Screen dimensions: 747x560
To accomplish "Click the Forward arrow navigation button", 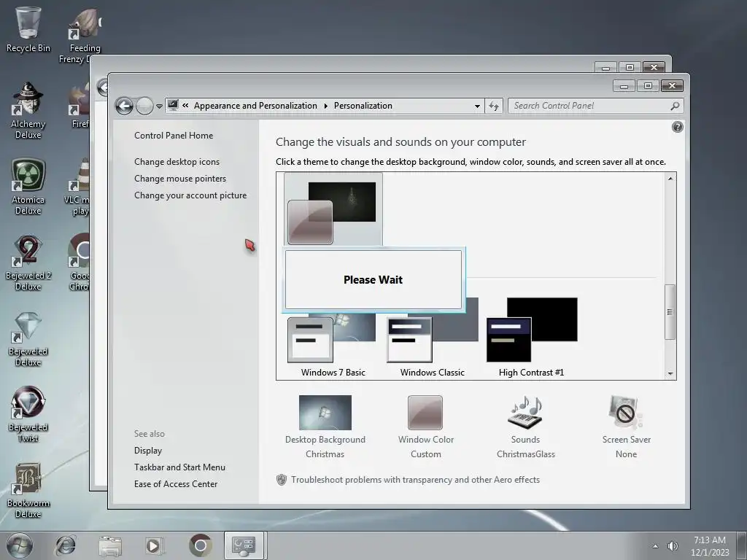I will pos(144,106).
